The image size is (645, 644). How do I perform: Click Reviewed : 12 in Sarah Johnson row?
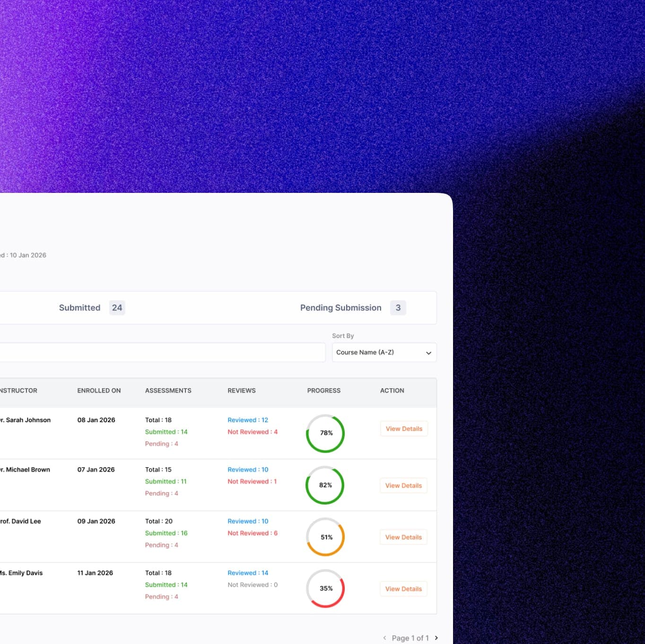(x=248, y=420)
